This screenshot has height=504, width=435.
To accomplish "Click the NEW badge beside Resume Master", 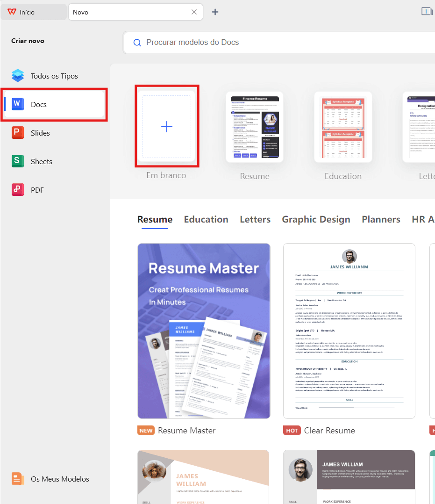I will click(146, 431).
